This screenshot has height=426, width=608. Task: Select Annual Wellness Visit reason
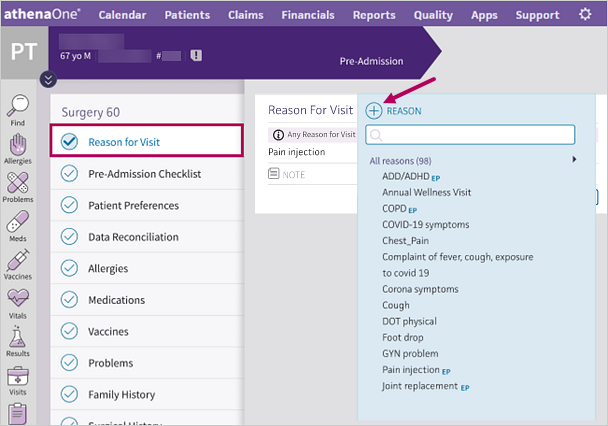(x=426, y=192)
